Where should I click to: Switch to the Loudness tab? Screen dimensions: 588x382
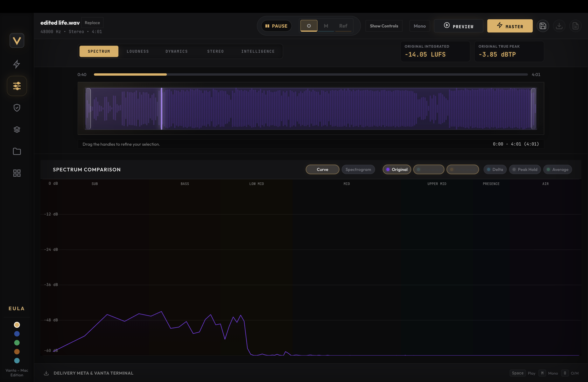click(138, 51)
